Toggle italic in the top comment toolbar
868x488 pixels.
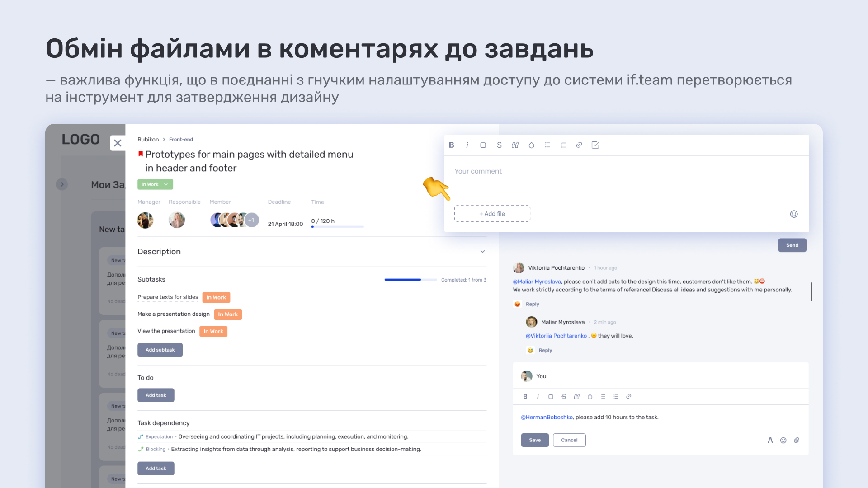pos(467,145)
